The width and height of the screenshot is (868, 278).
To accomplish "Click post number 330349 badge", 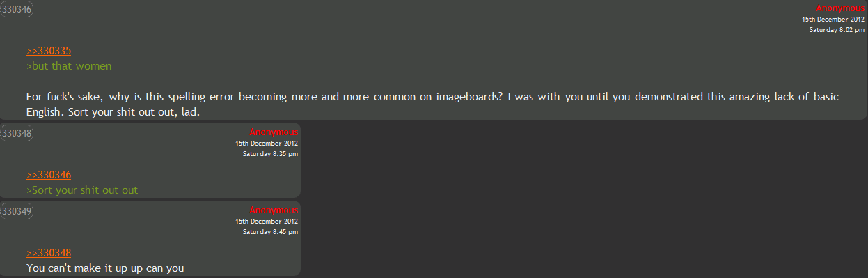I will (16, 210).
